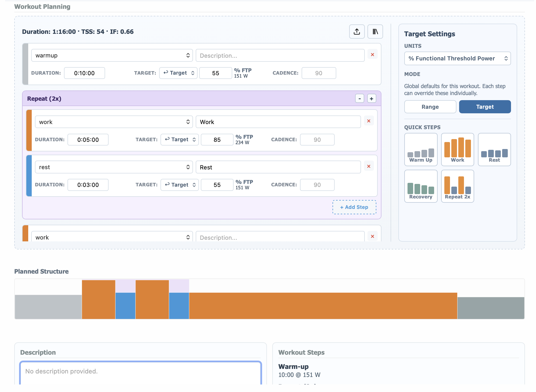Click the warmup duration field 0:10:00
The width and height of the screenshot is (536, 392).
coord(84,73)
